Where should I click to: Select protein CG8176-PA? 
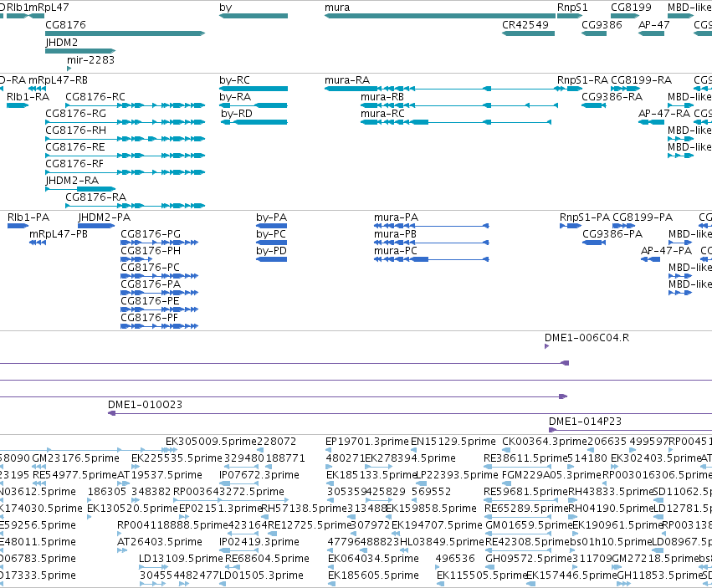(x=151, y=284)
